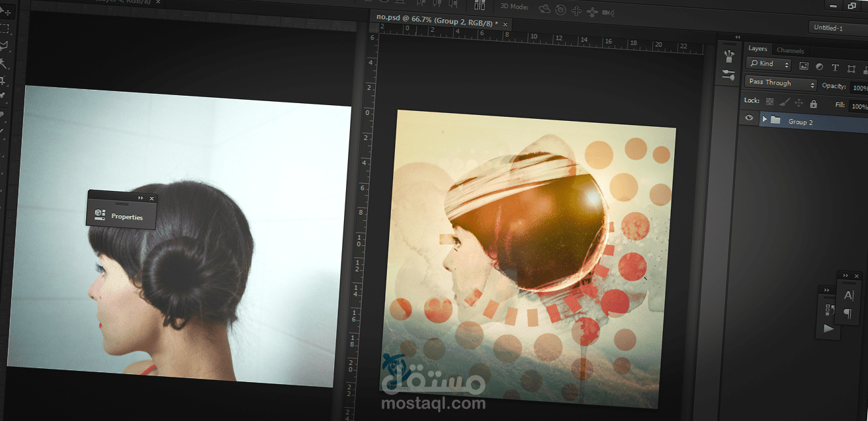Image resolution: width=868 pixels, height=421 pixels.
Task: Click the Actions play icon panel
Action: 828,328
